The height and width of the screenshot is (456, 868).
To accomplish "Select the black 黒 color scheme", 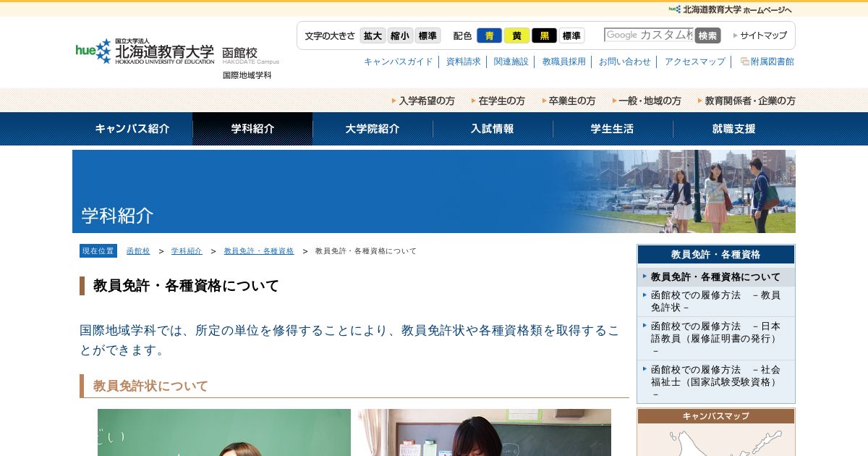I will pyautogui.click(x=544, y=35).
